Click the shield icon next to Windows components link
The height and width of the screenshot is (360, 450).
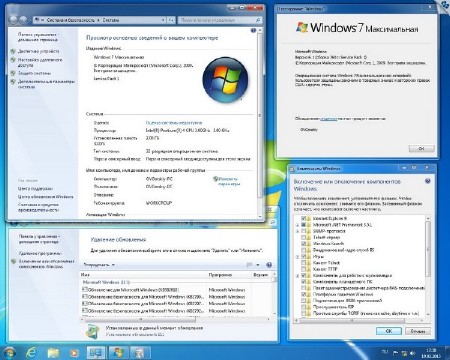pos(13,262)
